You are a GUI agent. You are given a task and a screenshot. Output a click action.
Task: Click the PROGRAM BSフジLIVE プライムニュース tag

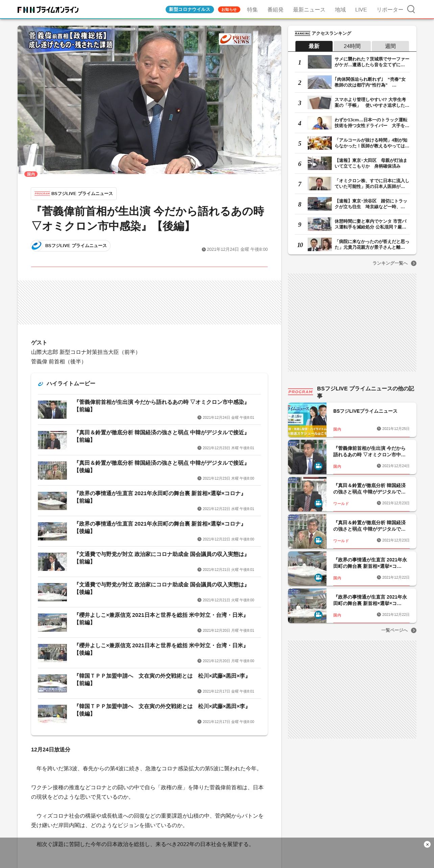(x=74, y=194)
